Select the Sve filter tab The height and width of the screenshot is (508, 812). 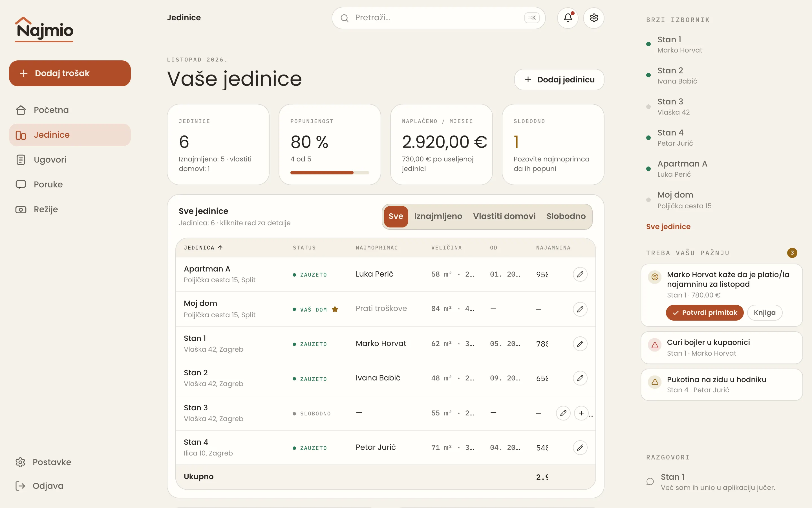click(x=396, y=216)
